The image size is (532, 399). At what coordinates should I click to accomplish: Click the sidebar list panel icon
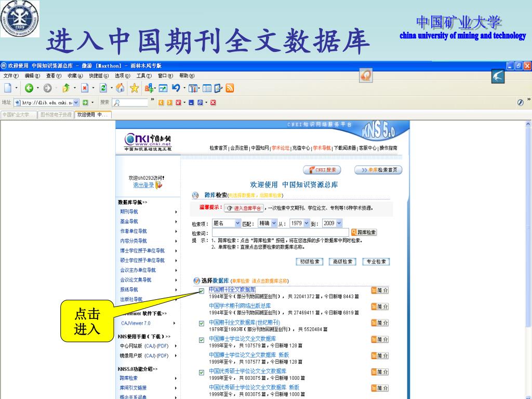(207, 88)
